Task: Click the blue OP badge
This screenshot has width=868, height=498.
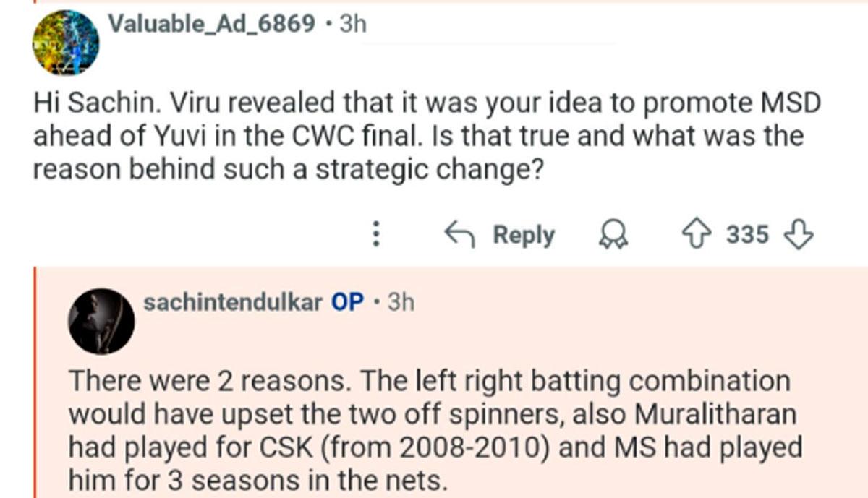Action: pyautogui.click(x=347, y=302)
